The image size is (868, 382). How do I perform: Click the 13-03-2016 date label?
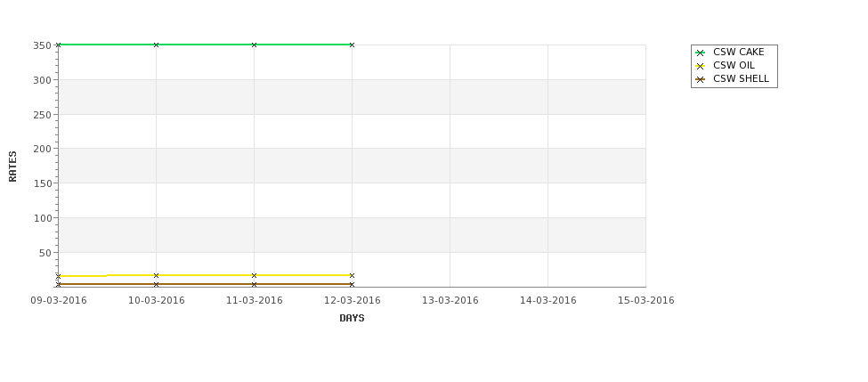(450, 300)
